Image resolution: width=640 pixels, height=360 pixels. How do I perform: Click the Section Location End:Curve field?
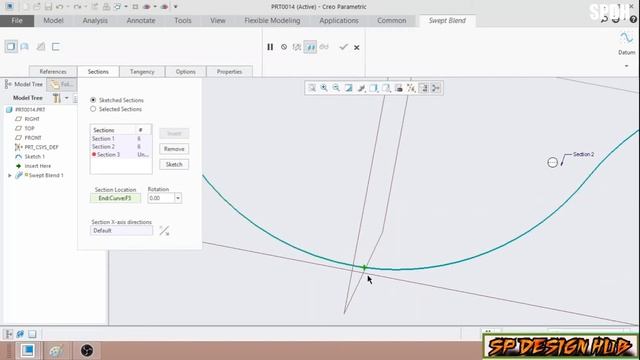(x=115, y=198)
